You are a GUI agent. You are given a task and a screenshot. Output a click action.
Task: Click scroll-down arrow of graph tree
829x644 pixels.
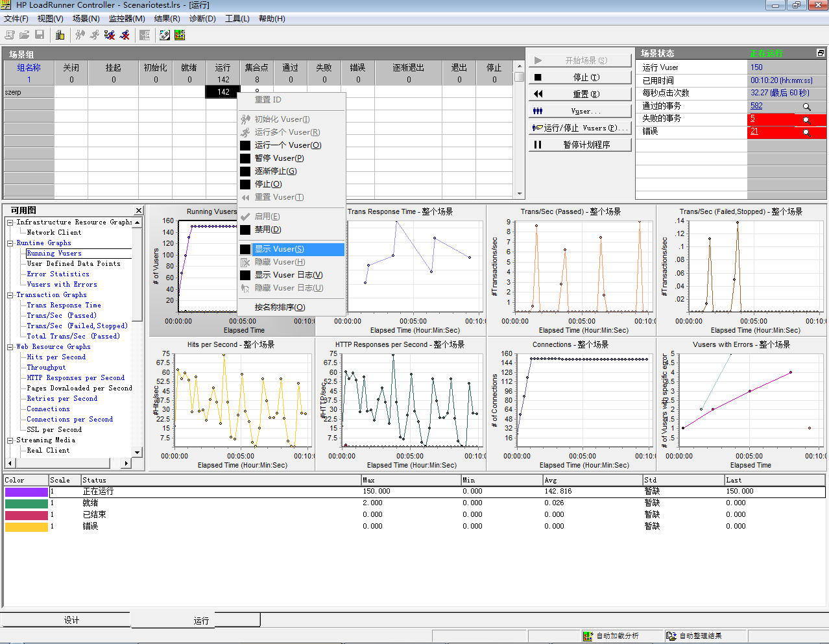tap(137, 453)
